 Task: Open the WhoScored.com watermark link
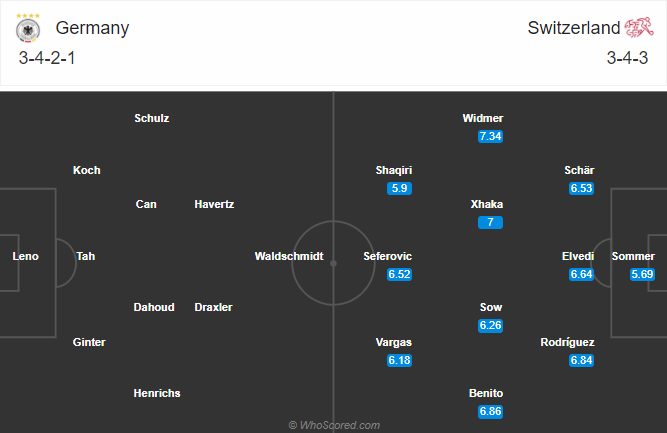tap(334, 425)
